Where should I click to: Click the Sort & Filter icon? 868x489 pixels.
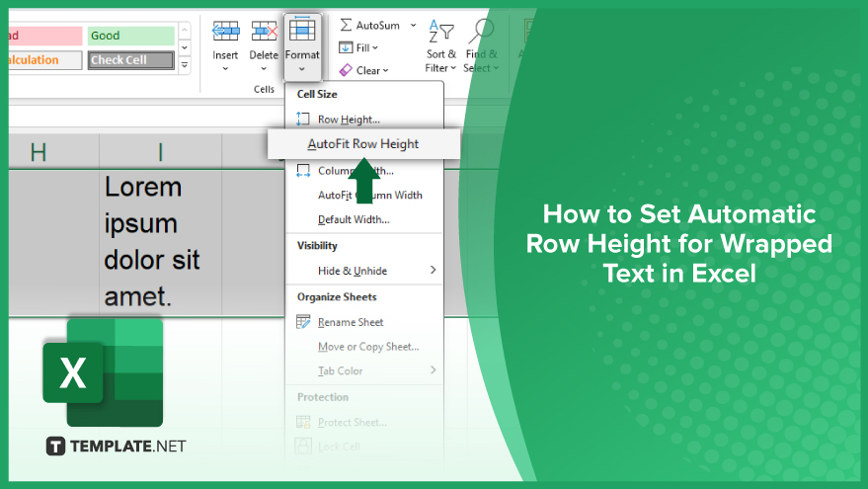click(x=441, y=31)
